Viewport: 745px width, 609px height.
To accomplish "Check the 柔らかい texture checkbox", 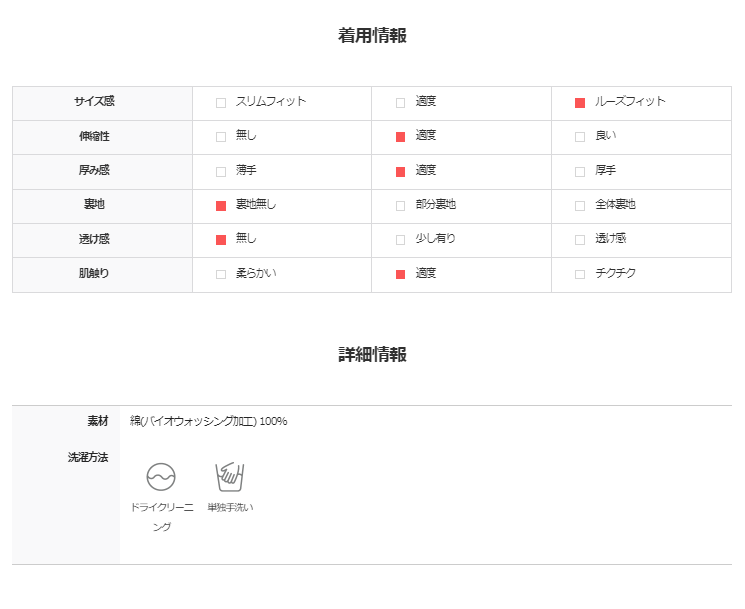I will pos(221,275).
